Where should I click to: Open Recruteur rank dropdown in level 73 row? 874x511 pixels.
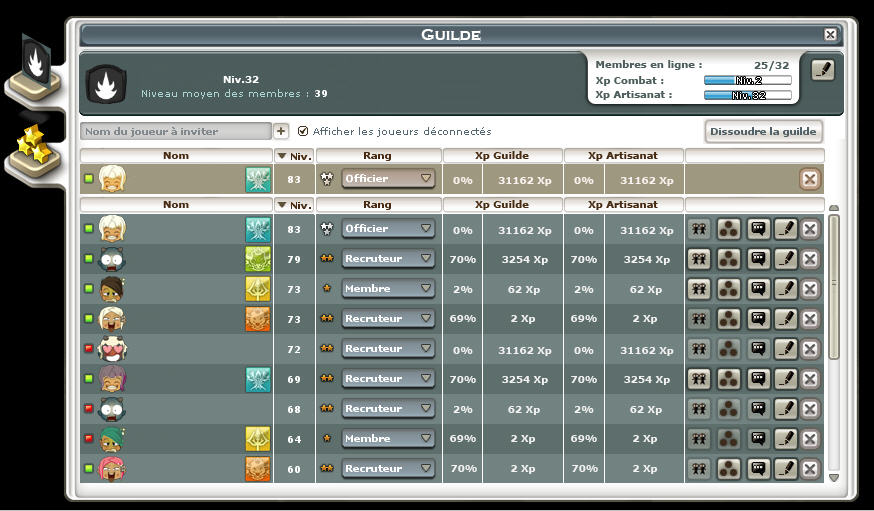388,319
